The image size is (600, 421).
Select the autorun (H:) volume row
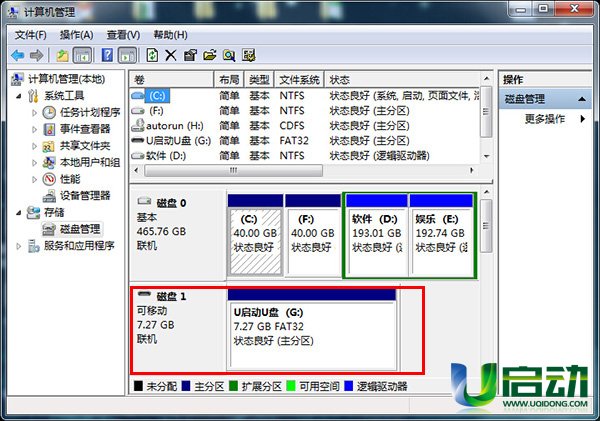(x=305, y=126)
